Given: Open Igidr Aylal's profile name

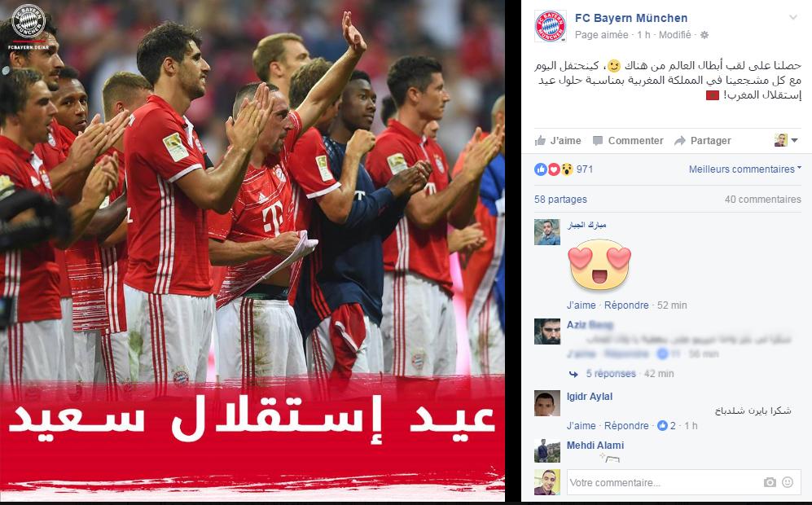Looking at the screenshot, I should (590, 396).
